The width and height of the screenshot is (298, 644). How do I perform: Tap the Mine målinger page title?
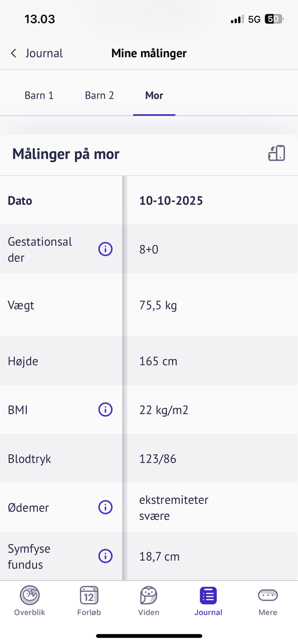tap(149, 53)
